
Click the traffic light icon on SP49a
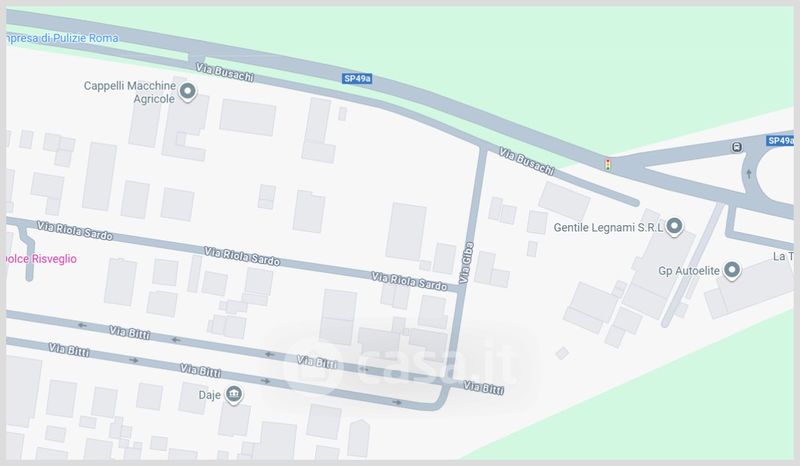click(x=608, y=165)
